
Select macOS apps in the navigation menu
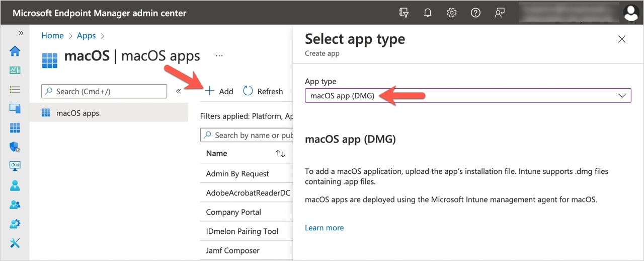click(x=77, y=113)
